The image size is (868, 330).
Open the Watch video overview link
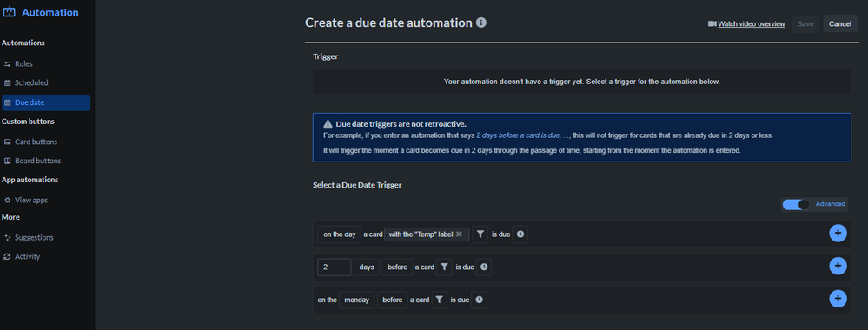752,23
